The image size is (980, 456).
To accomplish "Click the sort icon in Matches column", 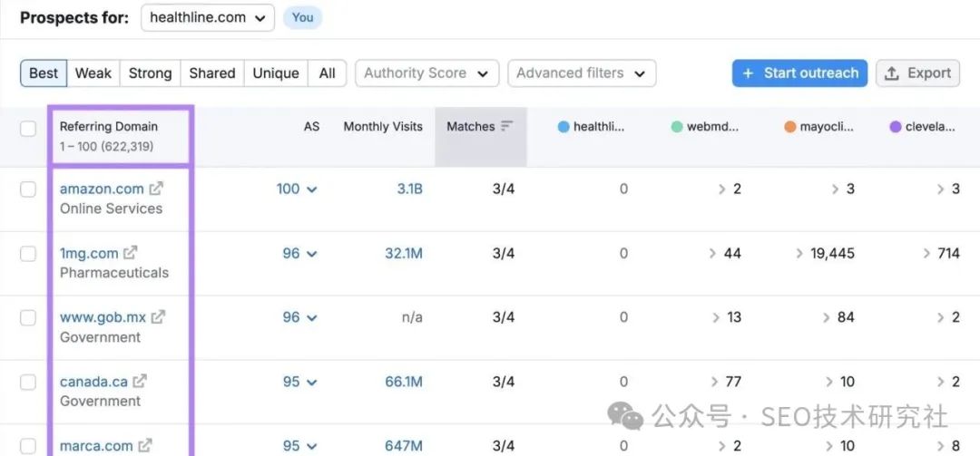I will (507, 126).
